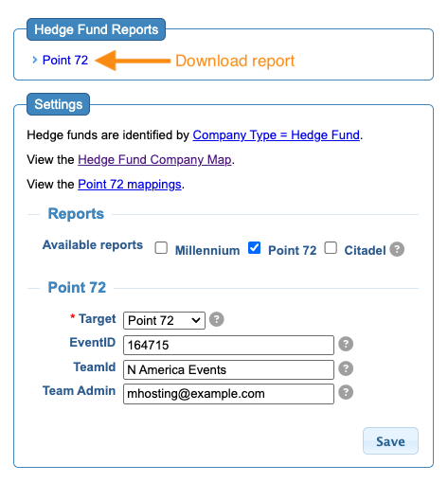Click the Hedge Fund Reports section header
The image size is (448, 483).
[x=96, y=29]
